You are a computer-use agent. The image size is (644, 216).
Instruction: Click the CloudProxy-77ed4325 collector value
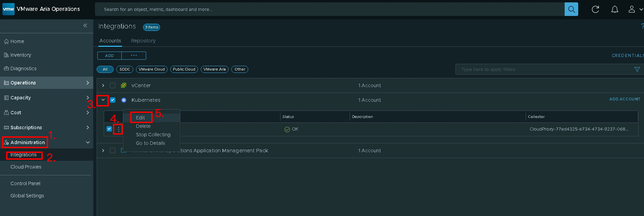click(x=579, y=129)
